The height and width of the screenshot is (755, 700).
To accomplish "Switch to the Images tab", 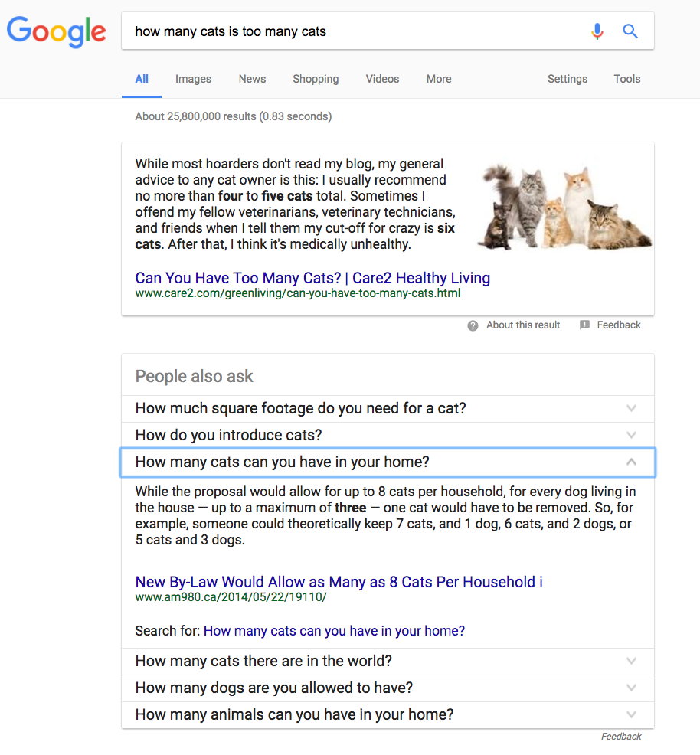I will point(193,79).
